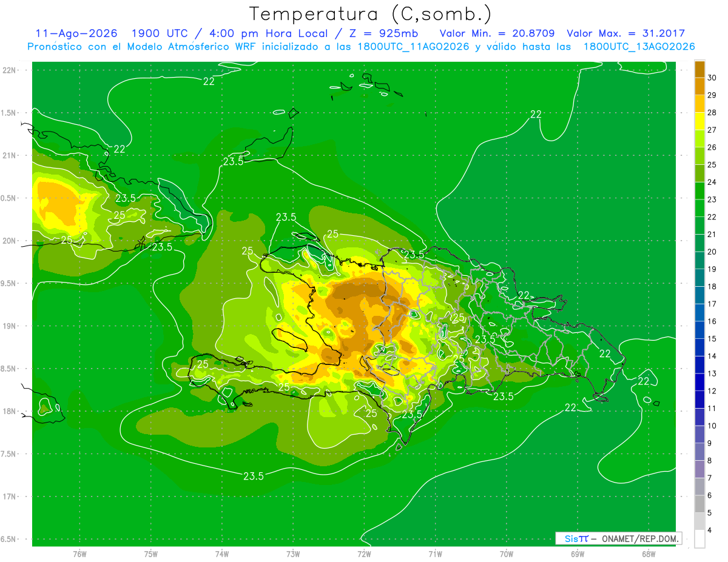The image size is (728, 562).
Task: Click the '70W' longitude axis label
Action: 506,554
